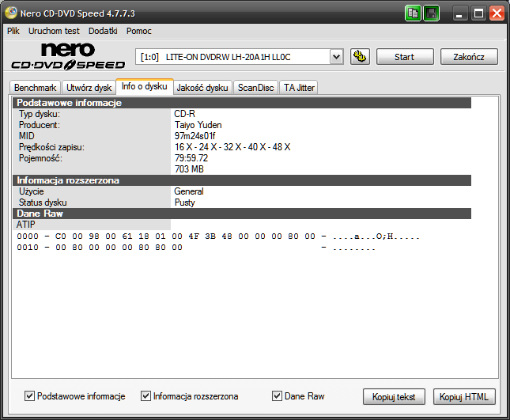The height and width of the screenshot is (420, 510).
Task: Click the Taiyo Yuden manufacturer value
Action: [198, 125]
